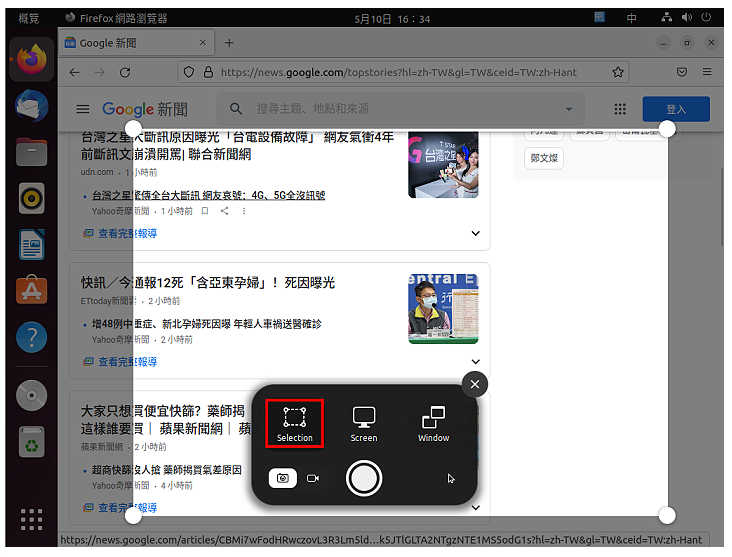Open advanced search dropdown arrow
The width and height of the screenshot is (732, 557).
(x=569, y=109)
